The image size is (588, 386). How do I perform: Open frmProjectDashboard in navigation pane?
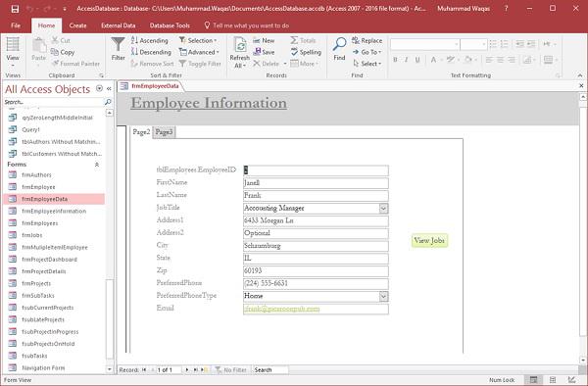click(49, 260)
